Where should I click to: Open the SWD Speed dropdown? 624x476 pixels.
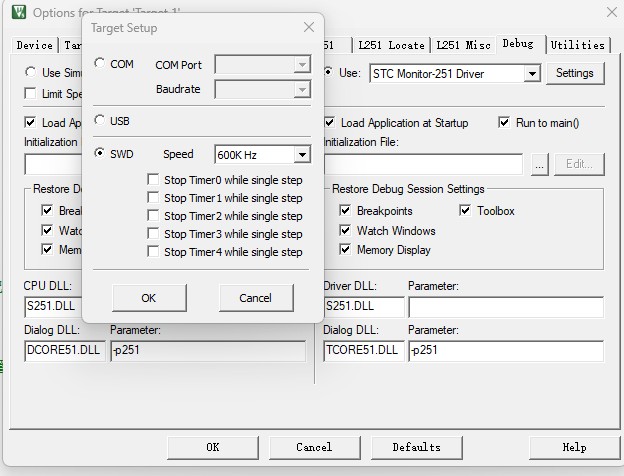pyautogui.click(x=301, y=155)
